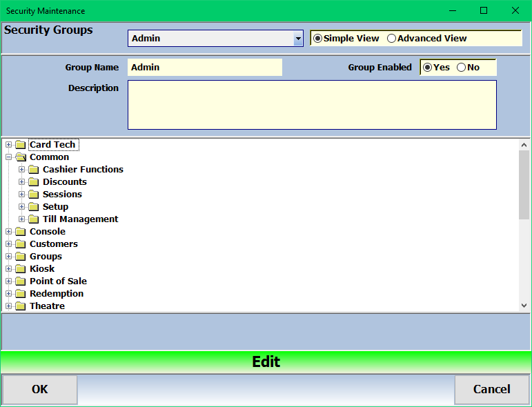Switch to Advanced View radio option
532x407 pixels.
pyautogui.click(x=391, y=39)
